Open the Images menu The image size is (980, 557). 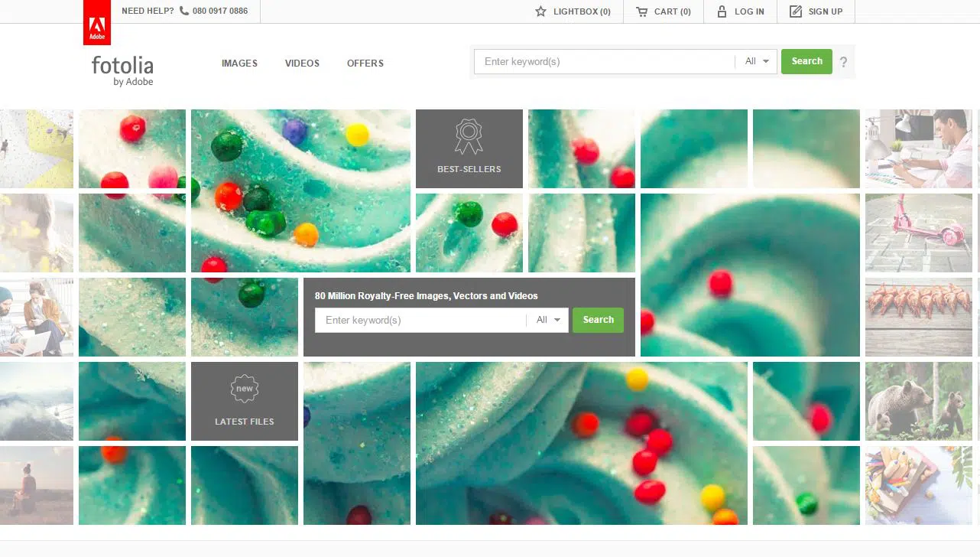click(x=239, y=64)
